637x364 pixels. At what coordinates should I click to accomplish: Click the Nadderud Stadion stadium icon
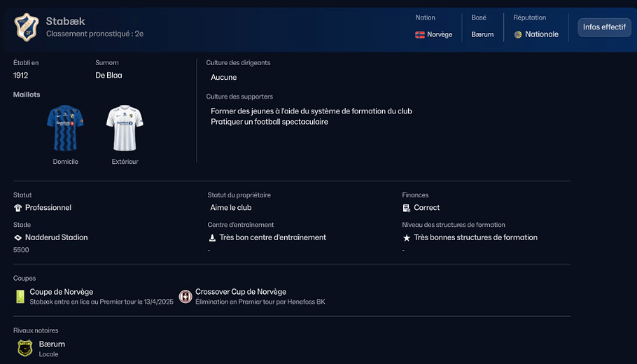[x=18, y=237]
